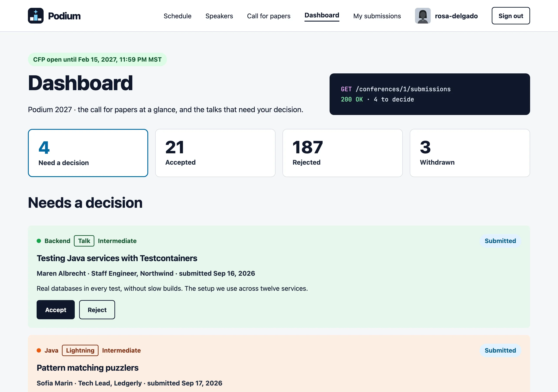This screenshot has height=392, width=558.
Task: Click the 200 OK status line
Action: [377, 99]
